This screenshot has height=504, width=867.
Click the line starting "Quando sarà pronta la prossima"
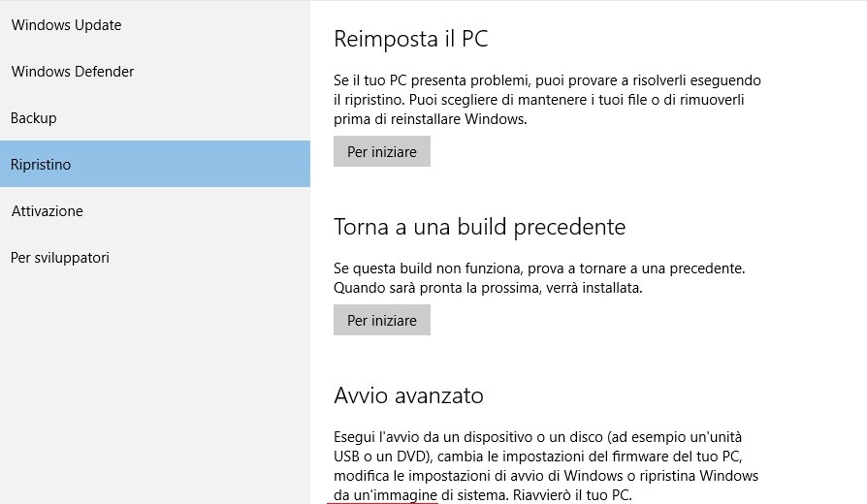(x=488, y=288)
